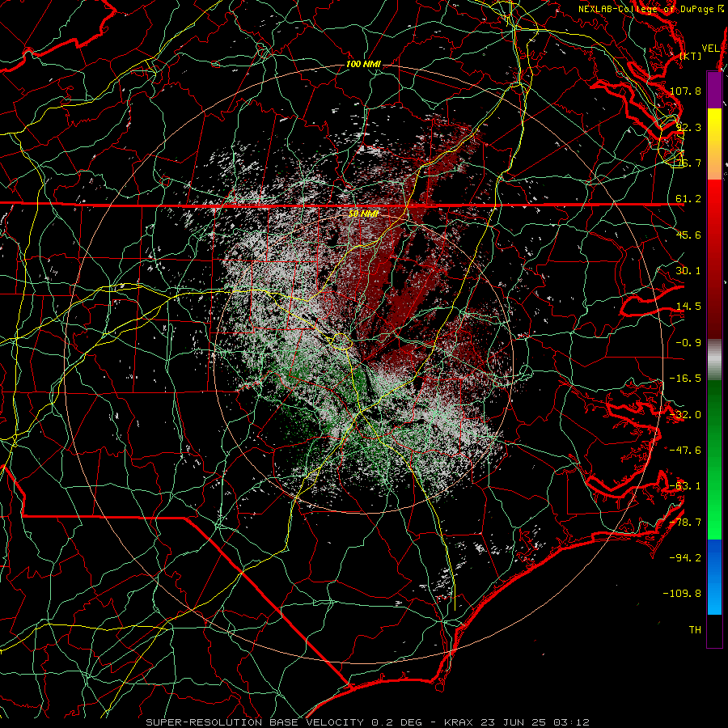The image size is (728, 728).
Task: Click the -16.5 value on the velocity scale
Action: click(685, 379)
